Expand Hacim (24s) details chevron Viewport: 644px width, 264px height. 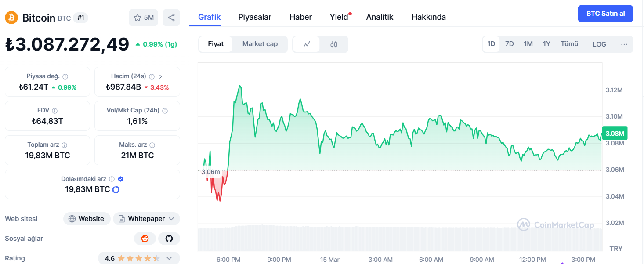point(161,76)
